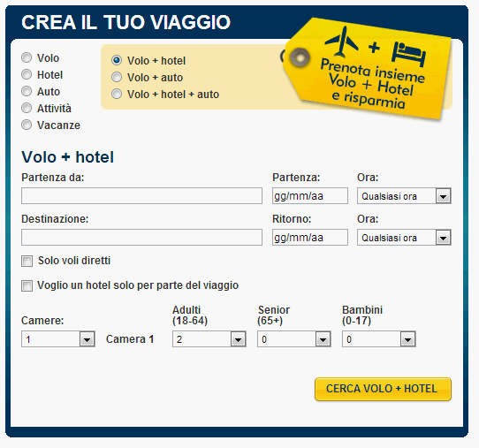Choose the Auto radio button
The width and height of the screenshot is (479, 448).
tap(27, 91)
